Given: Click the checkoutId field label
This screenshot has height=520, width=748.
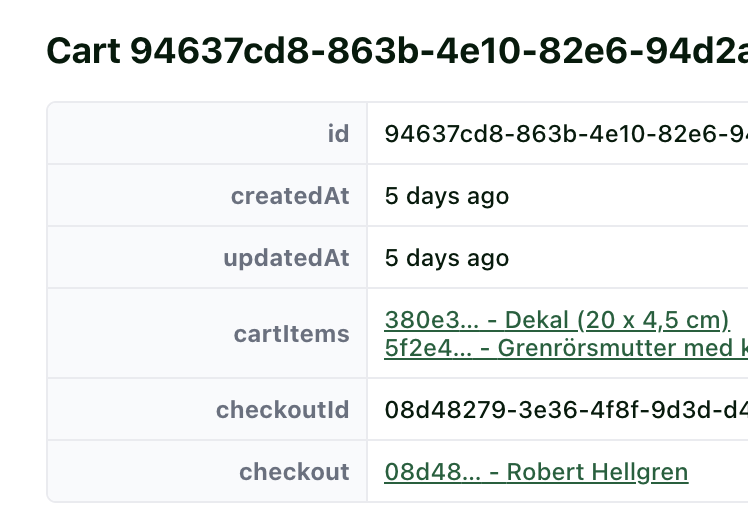Looking at the screenshot, I should coord(282,410).
